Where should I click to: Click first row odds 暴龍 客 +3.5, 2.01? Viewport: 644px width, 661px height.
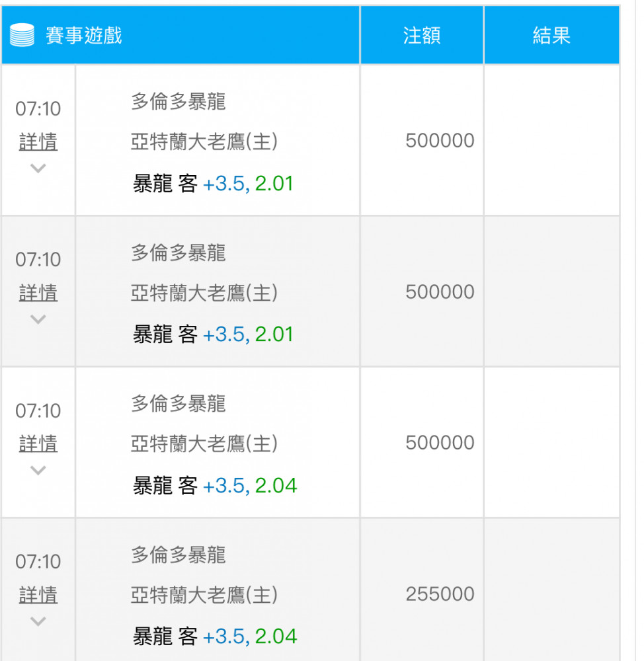point(213,183)
